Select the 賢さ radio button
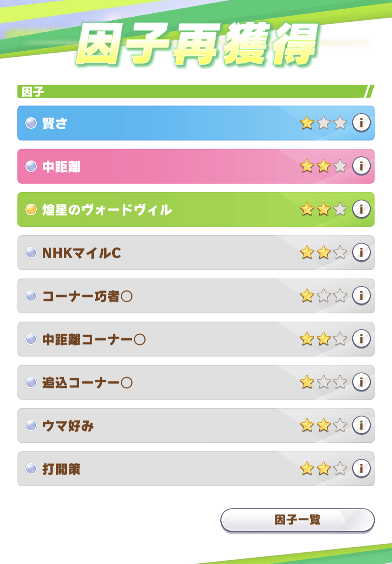The image size is (392, 564). [x=31, y=123]
